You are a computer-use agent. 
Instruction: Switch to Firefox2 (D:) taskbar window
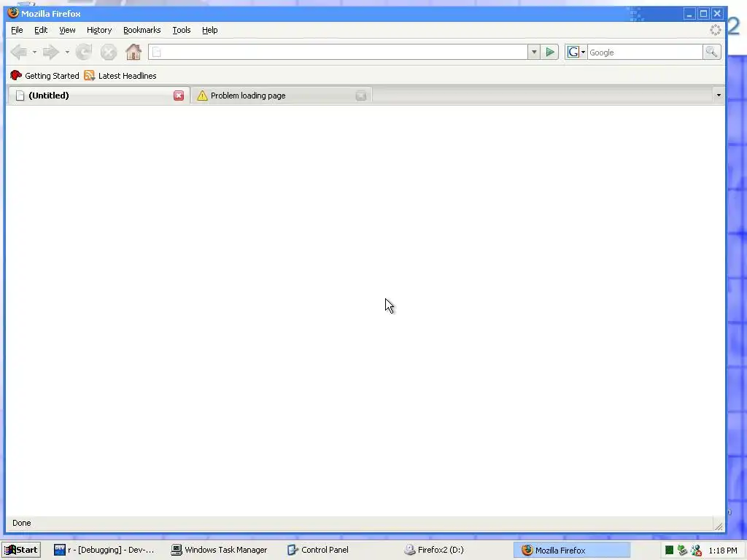pos(435,550)
